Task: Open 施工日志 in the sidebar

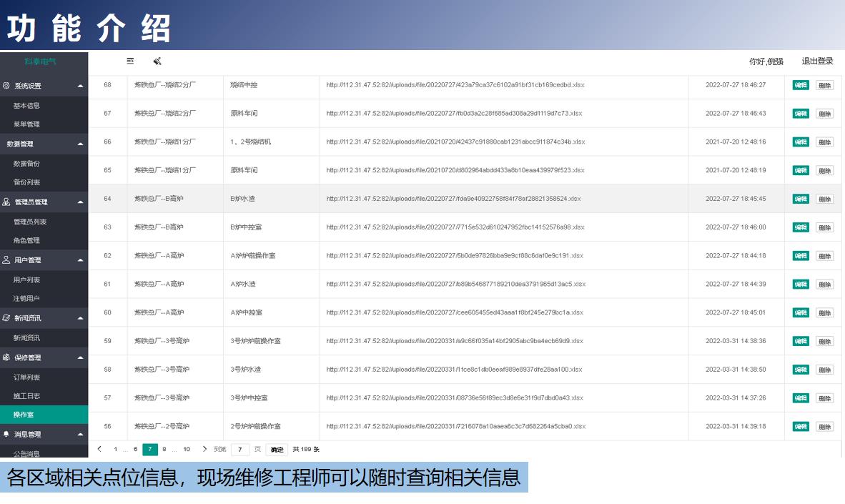Action: [26, 396]
